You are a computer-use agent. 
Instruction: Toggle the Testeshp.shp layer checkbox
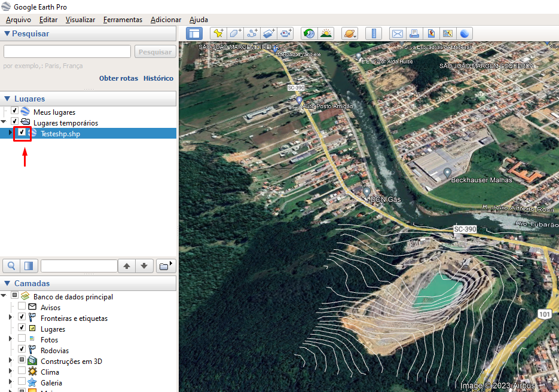tap(22, 133)
